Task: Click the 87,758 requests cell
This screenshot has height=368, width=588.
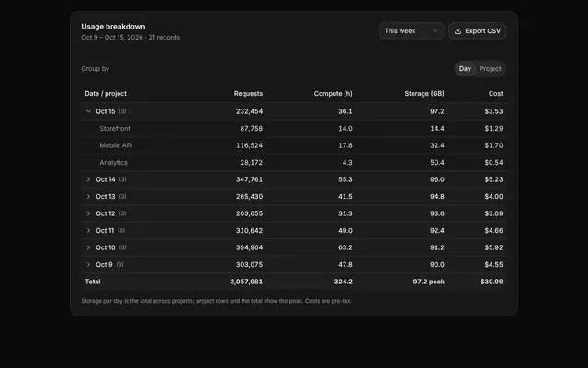Action: pyautogui.click(x=251, y=129)
